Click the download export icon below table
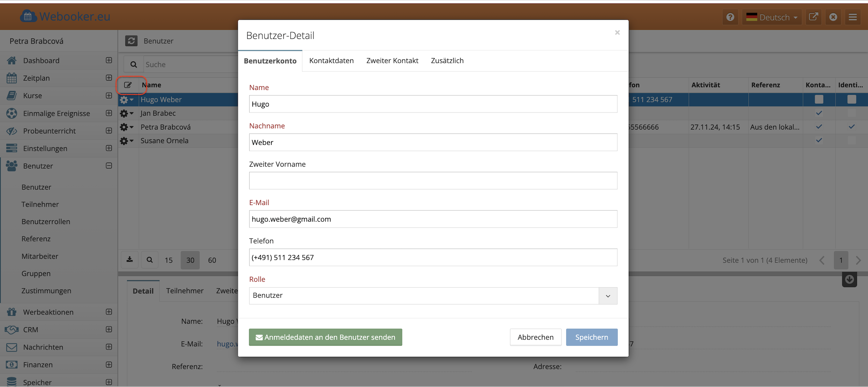 [130, 260]
